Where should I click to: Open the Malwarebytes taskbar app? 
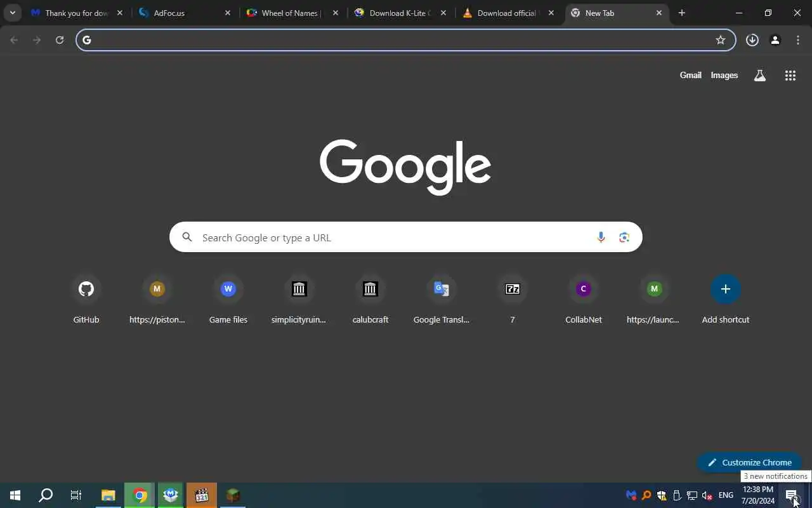click(x=171, y=495)
